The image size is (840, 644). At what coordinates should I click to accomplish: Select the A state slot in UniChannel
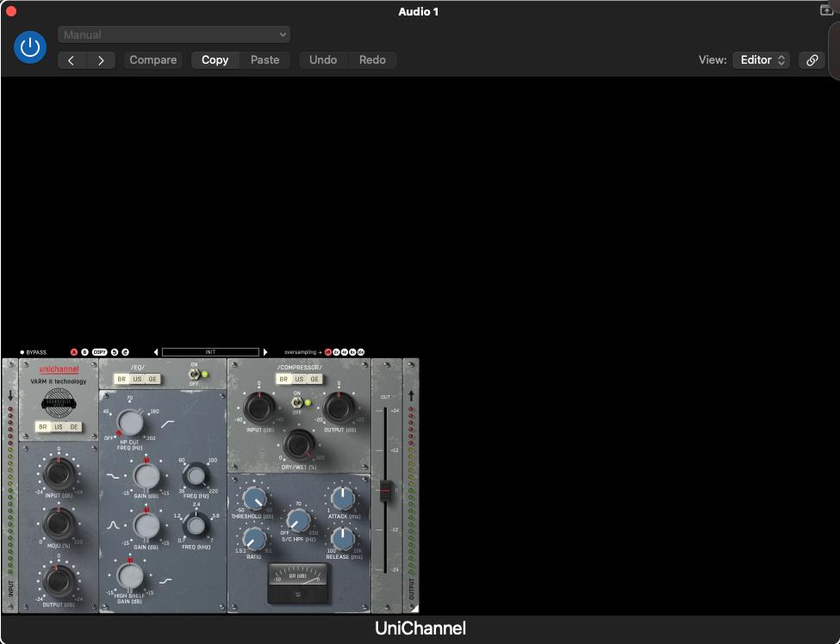[x=74, y=352]
